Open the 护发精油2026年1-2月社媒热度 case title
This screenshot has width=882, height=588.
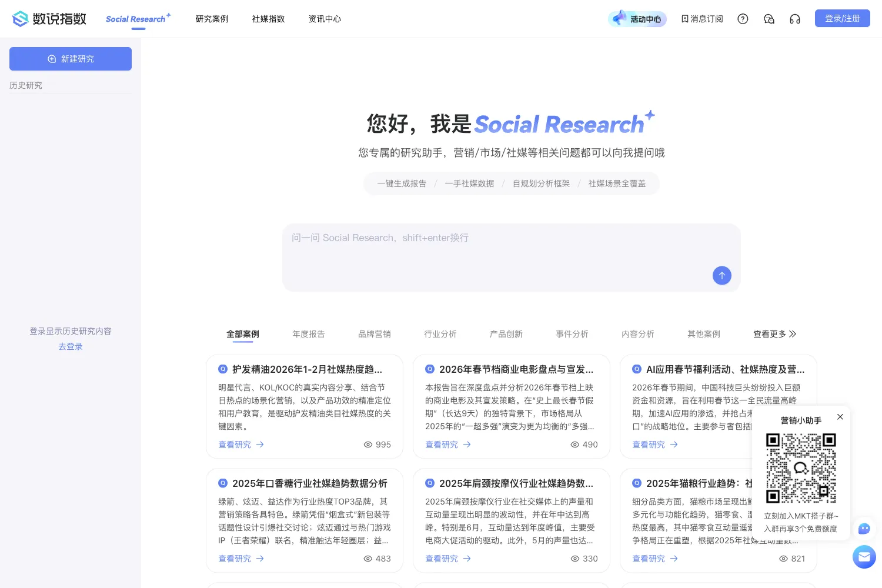[x=307, y=369]
